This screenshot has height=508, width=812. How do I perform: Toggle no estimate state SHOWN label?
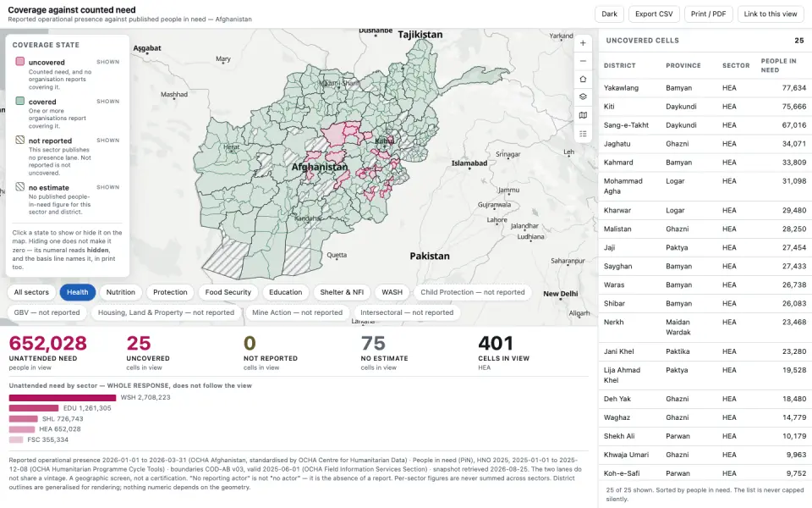[107, 187]
